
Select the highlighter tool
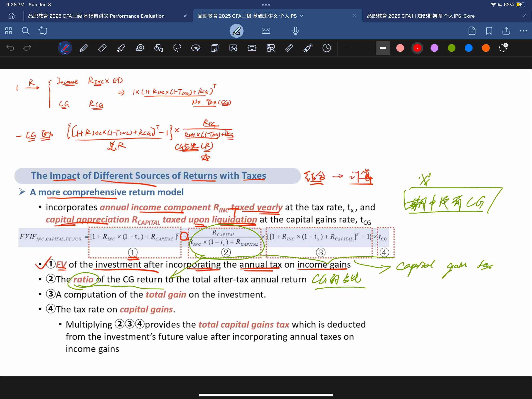click(121, 48)
